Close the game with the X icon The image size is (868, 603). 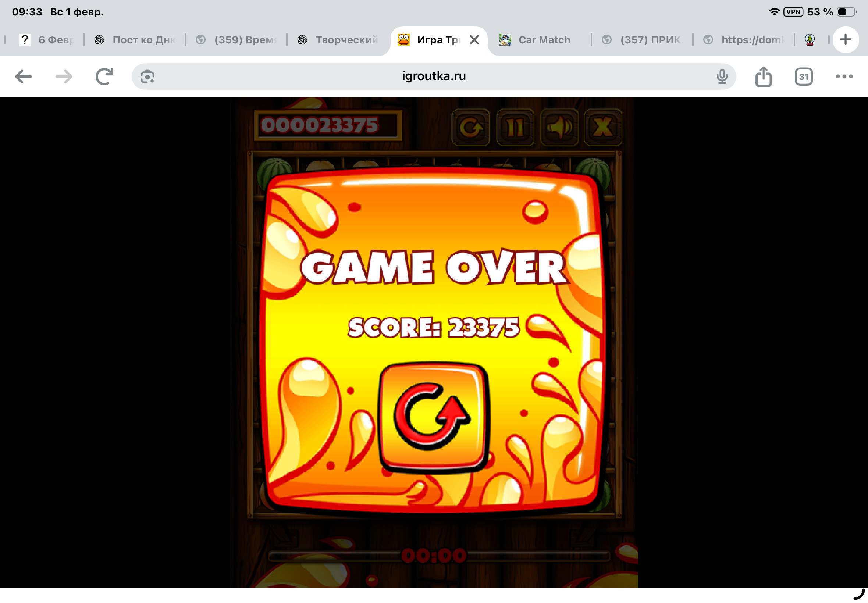[603, 127]
